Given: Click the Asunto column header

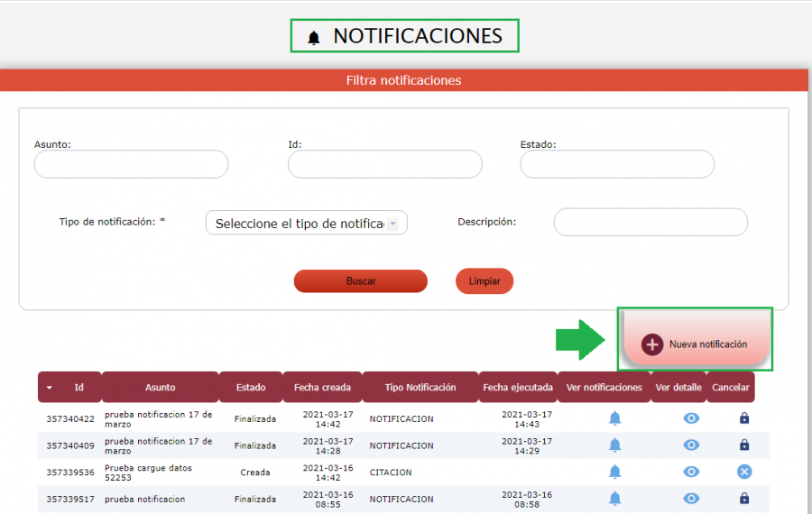Looking at the screenshot, I should (161, 388).
